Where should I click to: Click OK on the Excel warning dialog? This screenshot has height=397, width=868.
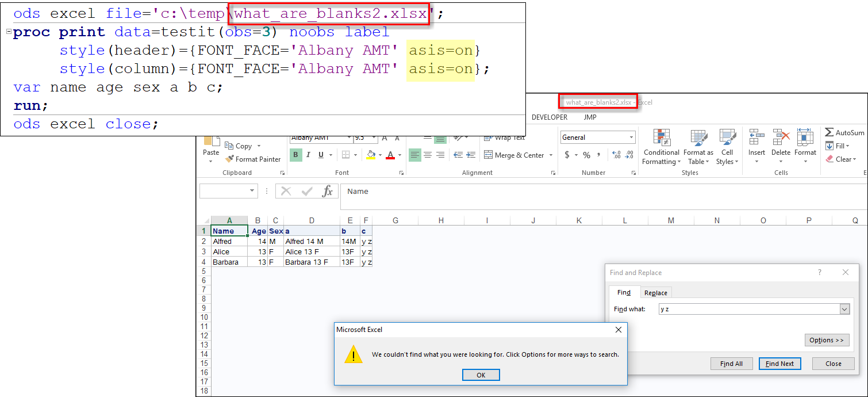[x=481, y=375]
